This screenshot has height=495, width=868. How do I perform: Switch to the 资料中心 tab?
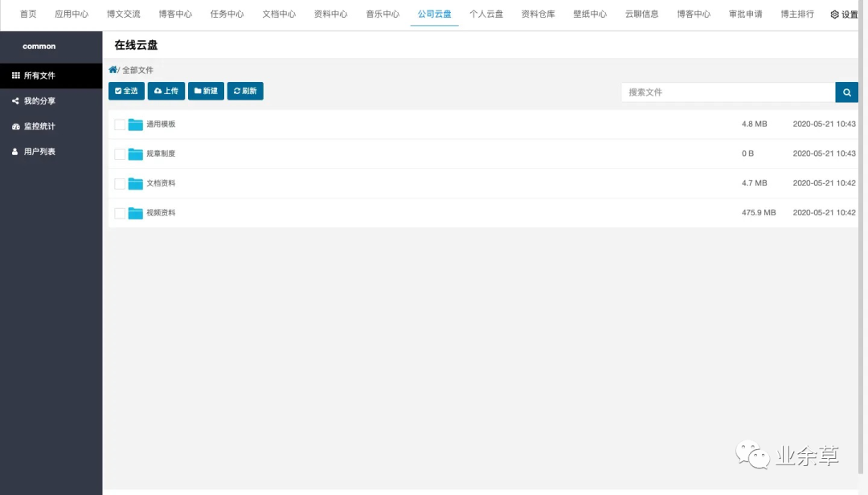[x=330, y=14]
